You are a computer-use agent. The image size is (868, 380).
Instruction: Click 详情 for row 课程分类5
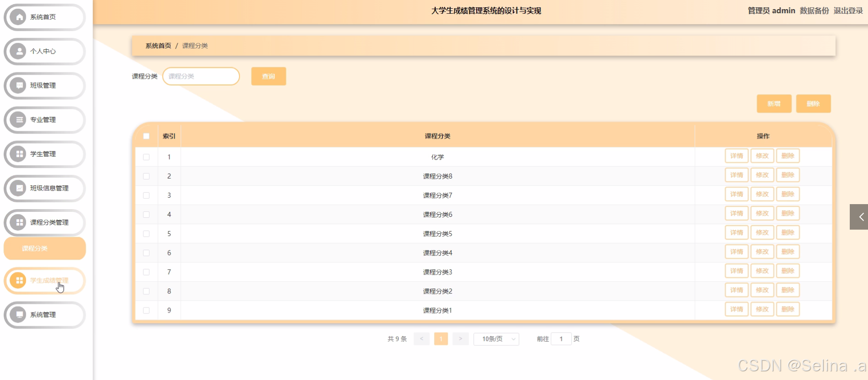coord(737,232)
